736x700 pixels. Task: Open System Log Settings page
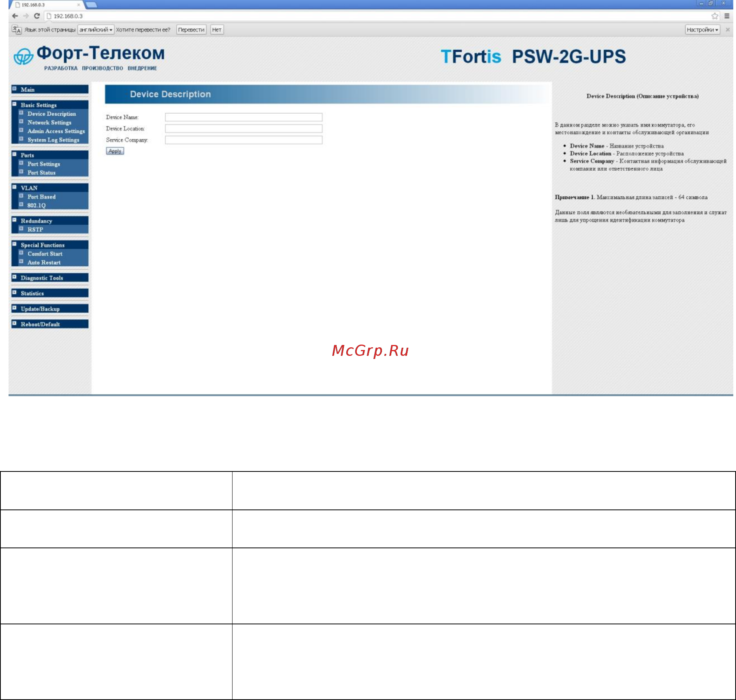point(53,140)
